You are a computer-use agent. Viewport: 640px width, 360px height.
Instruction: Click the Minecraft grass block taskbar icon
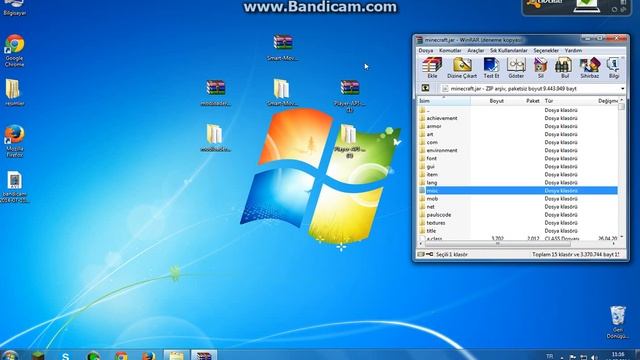coord(38,356)
